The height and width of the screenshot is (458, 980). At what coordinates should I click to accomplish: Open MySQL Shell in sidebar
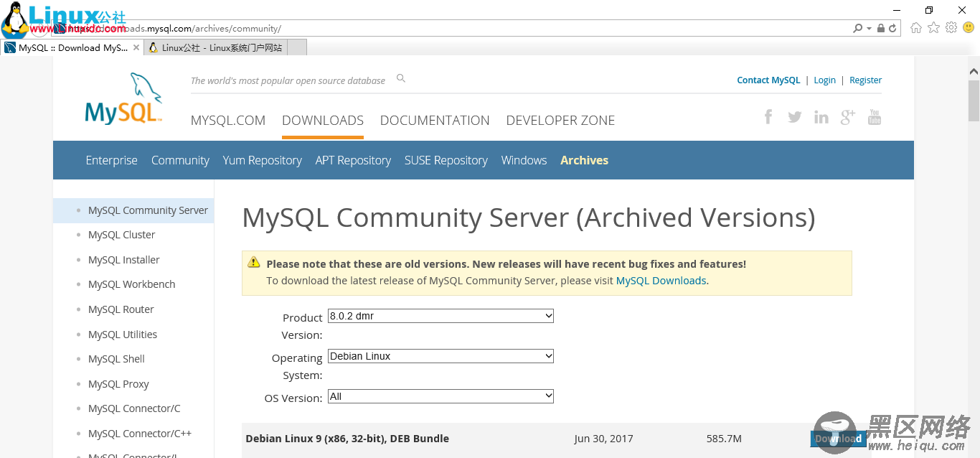tap(116, 359)
